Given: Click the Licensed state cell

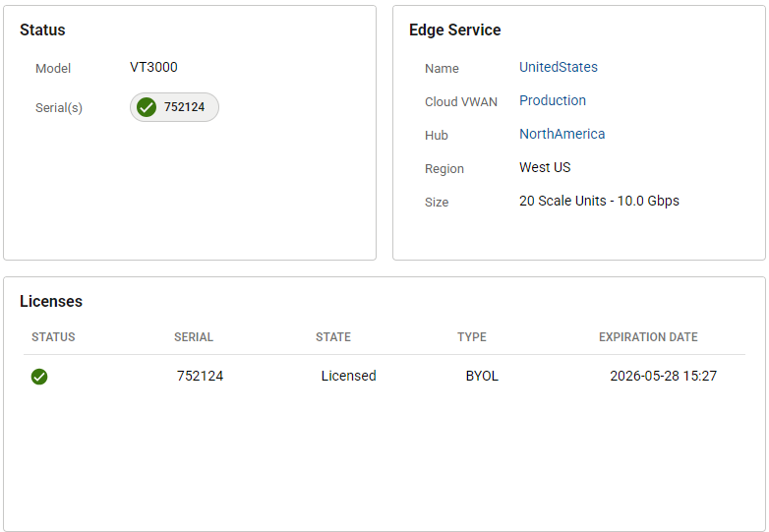Looking at the screenshot, I should click(x=349, y=376).
